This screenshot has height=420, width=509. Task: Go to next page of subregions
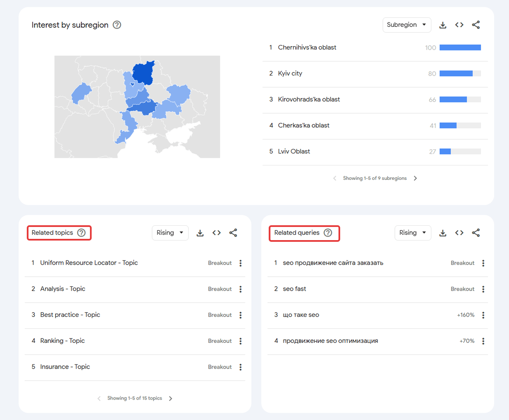(x=415, y=178)
